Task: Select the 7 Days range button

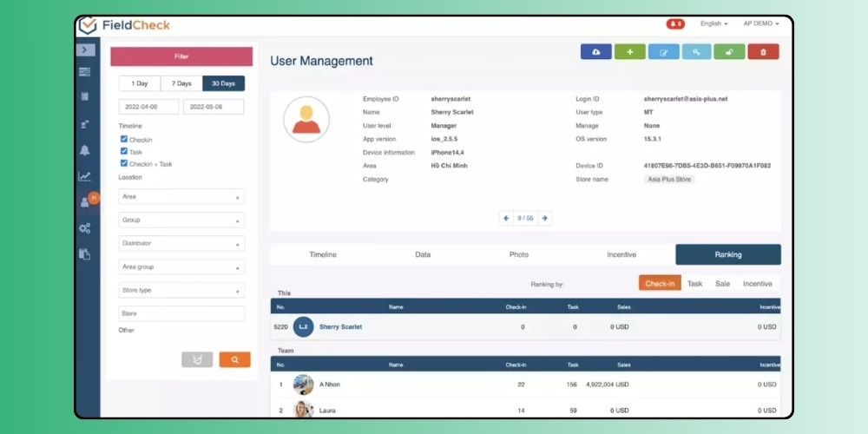Action: click(181, 83)
